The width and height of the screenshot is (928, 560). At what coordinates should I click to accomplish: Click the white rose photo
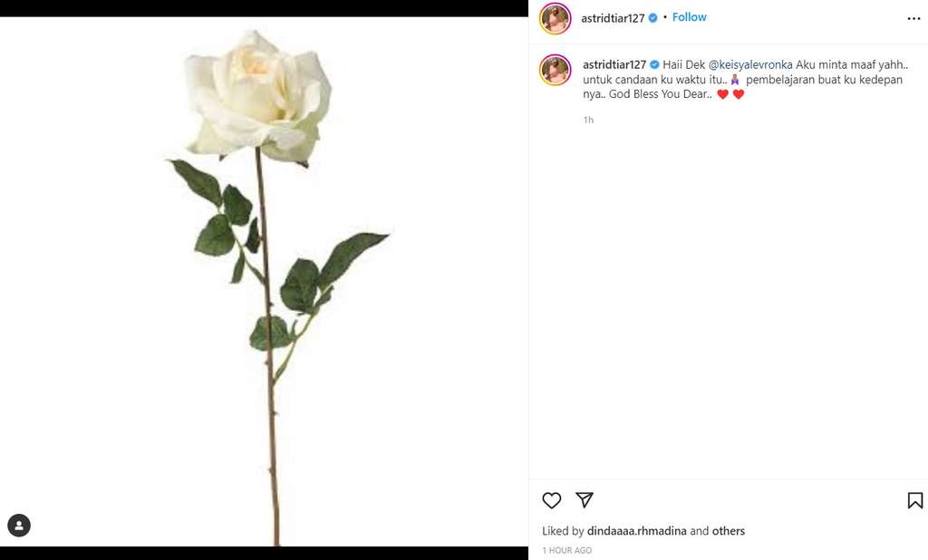point(263,272)
